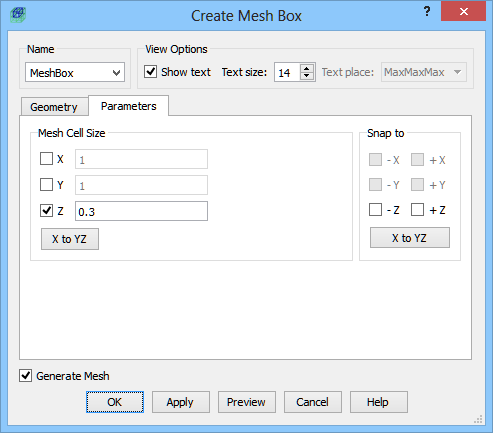Toggle the Generate Mesh checkbox

pyautogui.click(x=25, y=376)
